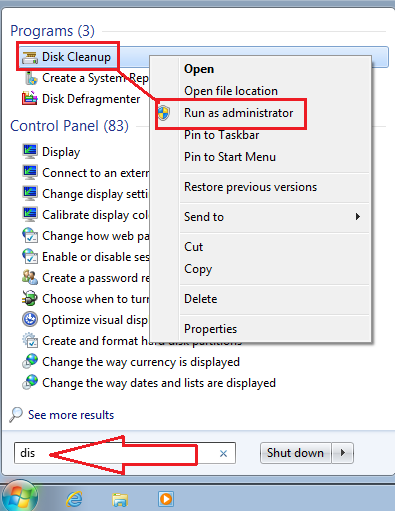Click the Run as administrator shield icon

pos(164,113)
